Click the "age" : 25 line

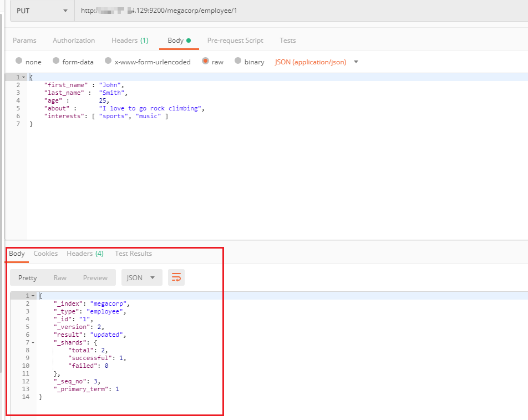pyautogui.click(x=77, y=100)
